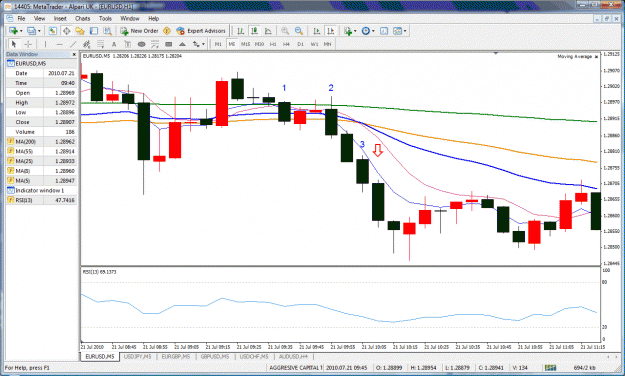Select Indicator window 1 row
This screenshot has height=376, width=625.
(x=41, y=191)
